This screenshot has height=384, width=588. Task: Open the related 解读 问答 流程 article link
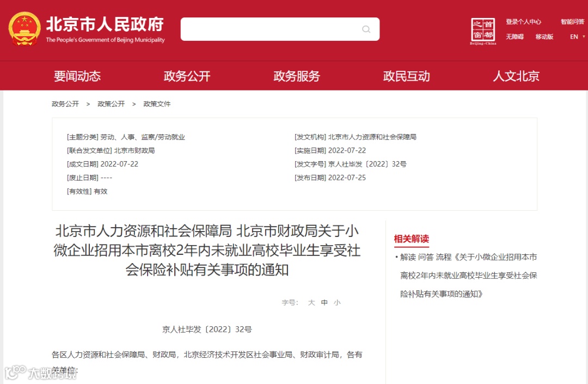[468, 276]
